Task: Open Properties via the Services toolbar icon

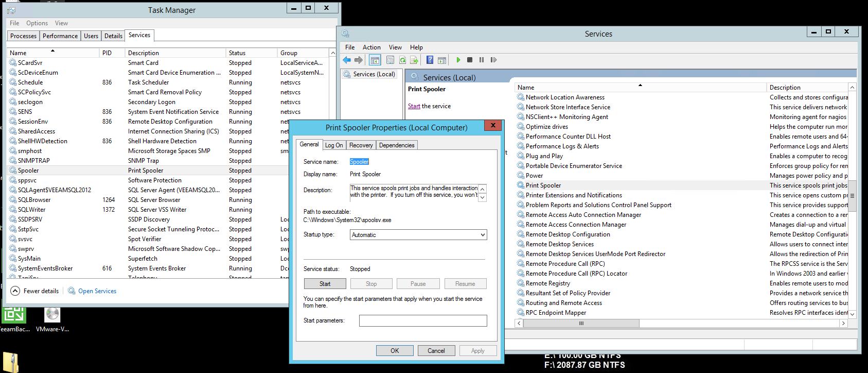Action: tap(390, 60)
